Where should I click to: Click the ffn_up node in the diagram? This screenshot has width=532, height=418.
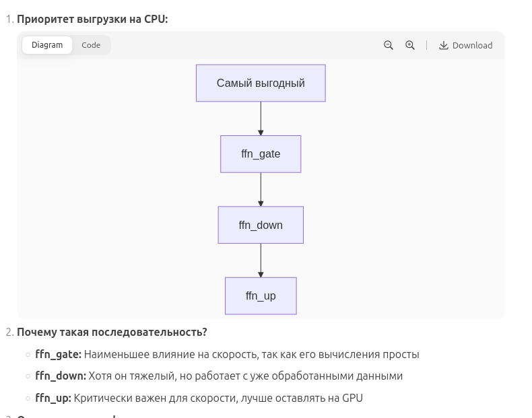tap(261, 296)
